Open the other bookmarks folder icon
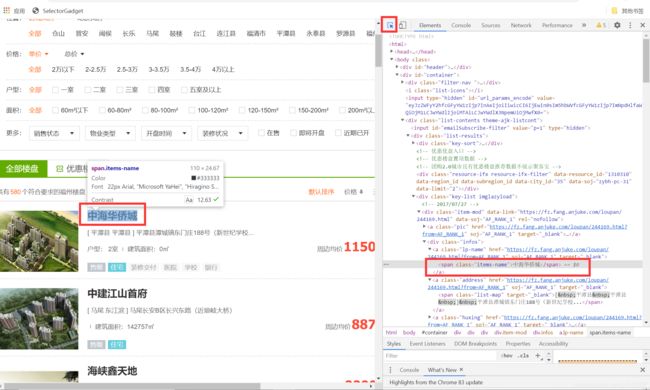 click(614, 11)
